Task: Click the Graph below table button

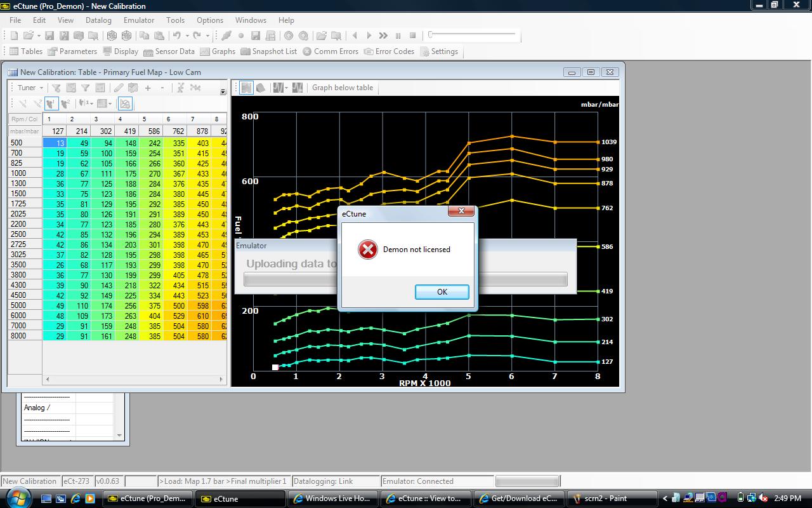Action: 343,88
